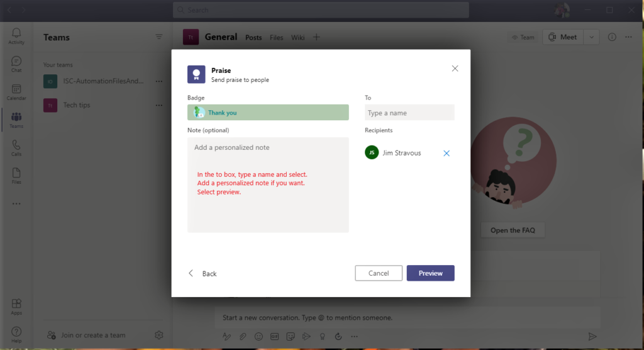Open the Apps store icon
The height and width of the screenshot is (350, 644).
tap(16, 307)
